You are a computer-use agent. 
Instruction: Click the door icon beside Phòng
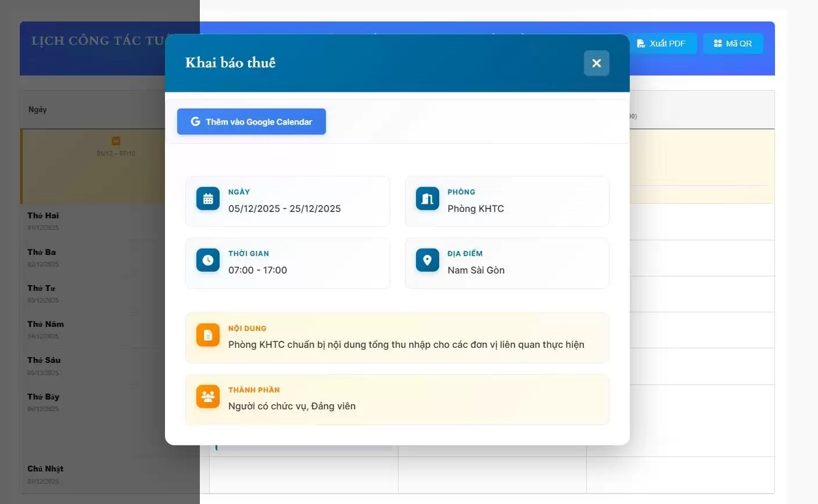tap(427, 199)
